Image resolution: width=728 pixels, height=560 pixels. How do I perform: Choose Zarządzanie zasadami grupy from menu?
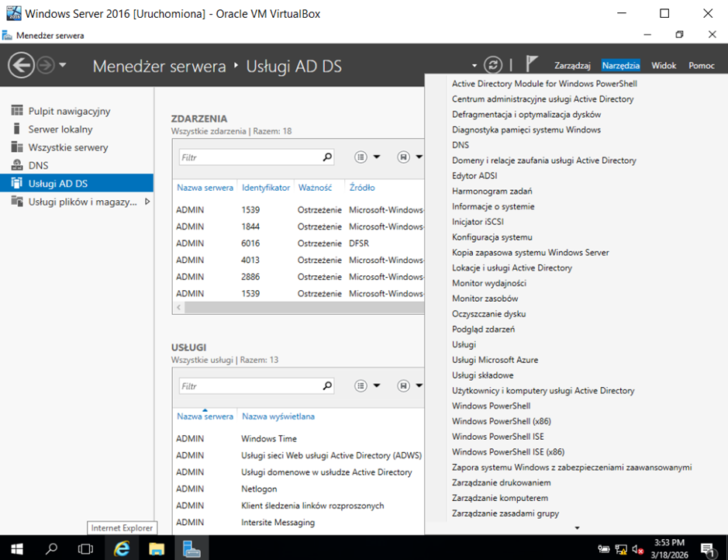point(505,513)
